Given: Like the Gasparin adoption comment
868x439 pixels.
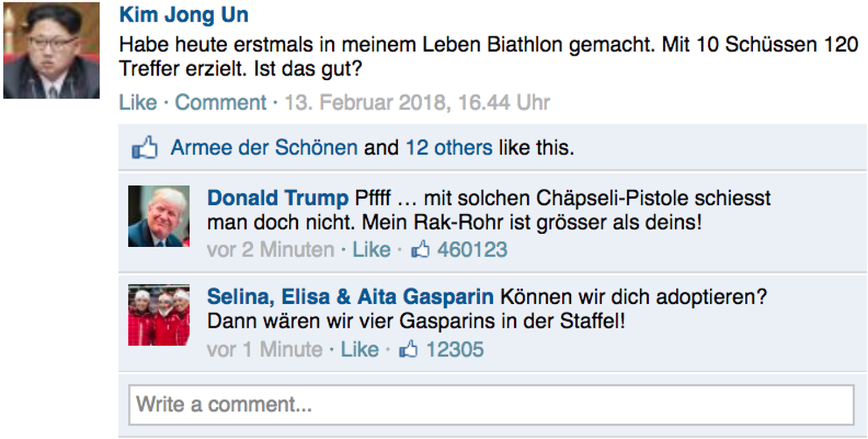Looking at the screenshot, I should click(359, 350).
